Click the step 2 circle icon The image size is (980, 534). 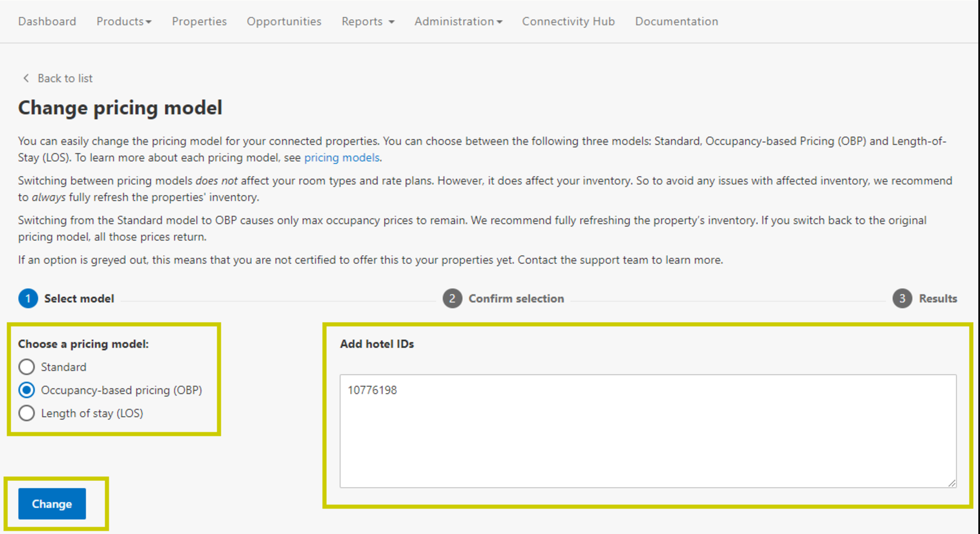point(452,298)
